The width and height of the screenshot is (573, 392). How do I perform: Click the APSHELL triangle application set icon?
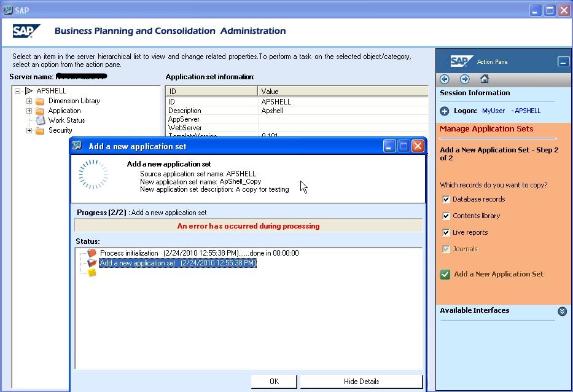[29, 91]
